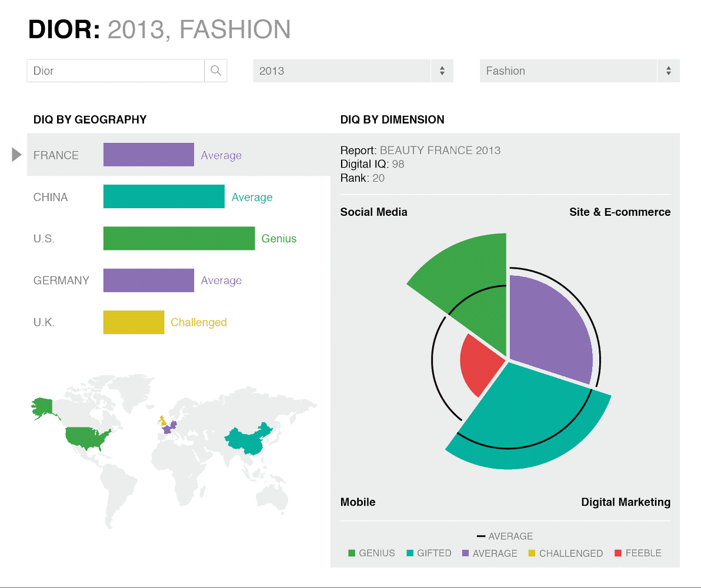Screen dimensions: 701x588
Task: Click the year dropdown stepper arrows
Action: click(442, 71)
